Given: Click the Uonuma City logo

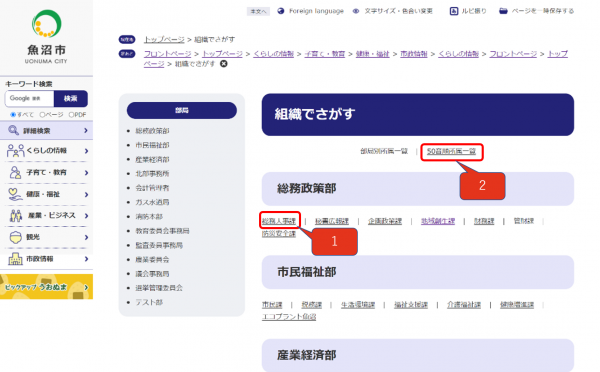Looking at the screenshot, I should pyautogui.click(x=46, y=37).
